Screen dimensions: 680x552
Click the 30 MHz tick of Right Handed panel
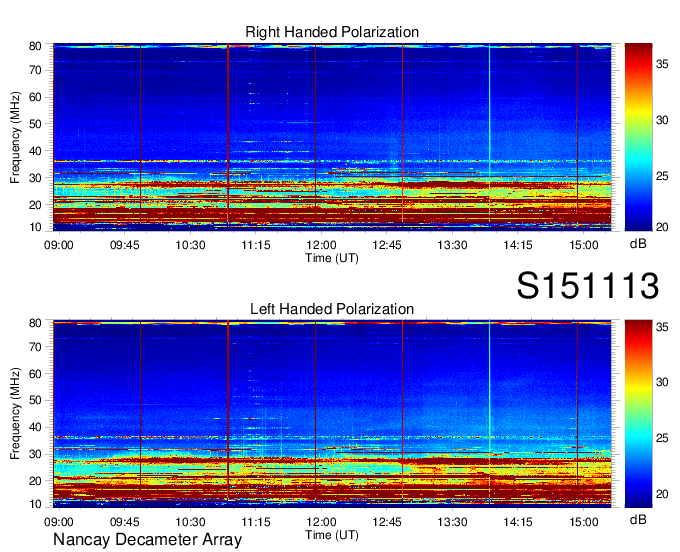tap(35, 178)
